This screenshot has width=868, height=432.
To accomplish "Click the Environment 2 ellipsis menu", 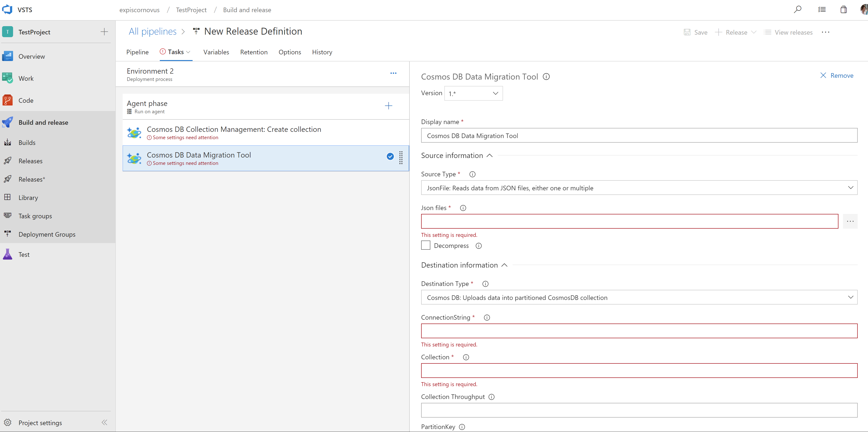I will pyautogui.click(x=393, y=73).
